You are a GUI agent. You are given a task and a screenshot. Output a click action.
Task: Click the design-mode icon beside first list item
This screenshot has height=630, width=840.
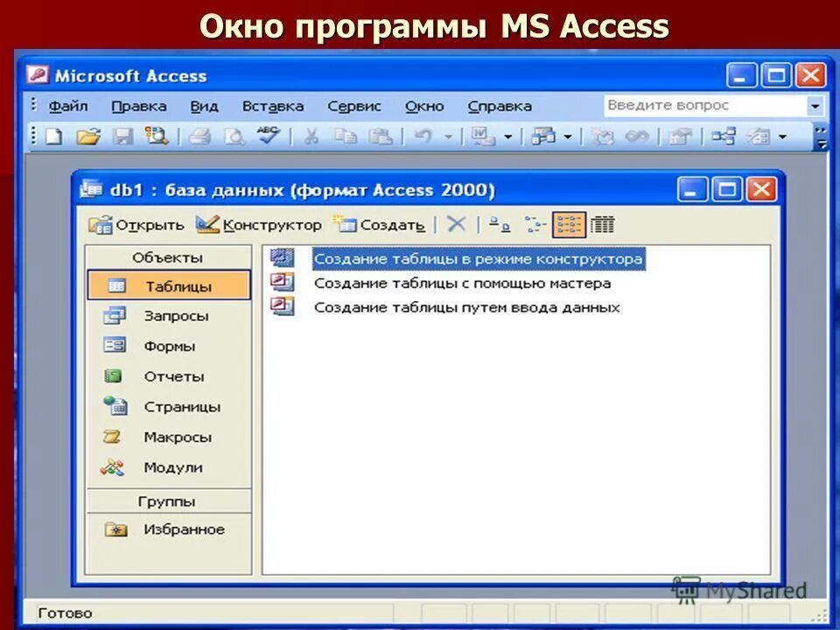(283, 257)
